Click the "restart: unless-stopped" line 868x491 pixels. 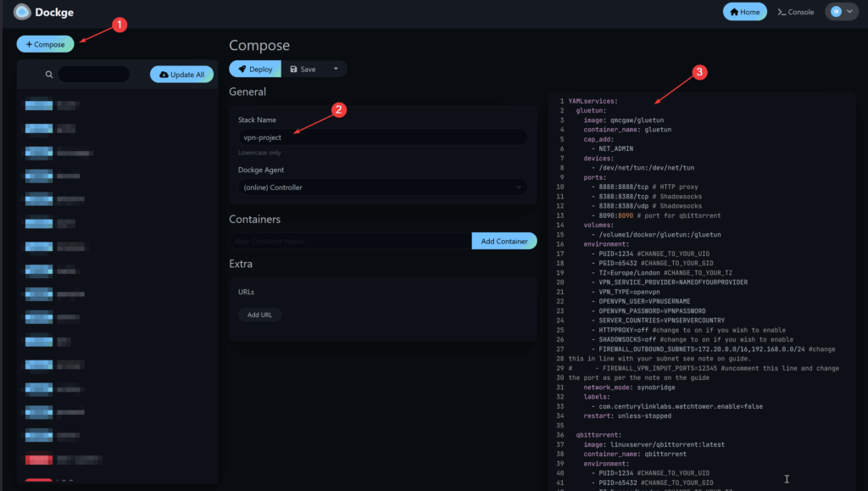pyautogui.click(x=627, y=416)
